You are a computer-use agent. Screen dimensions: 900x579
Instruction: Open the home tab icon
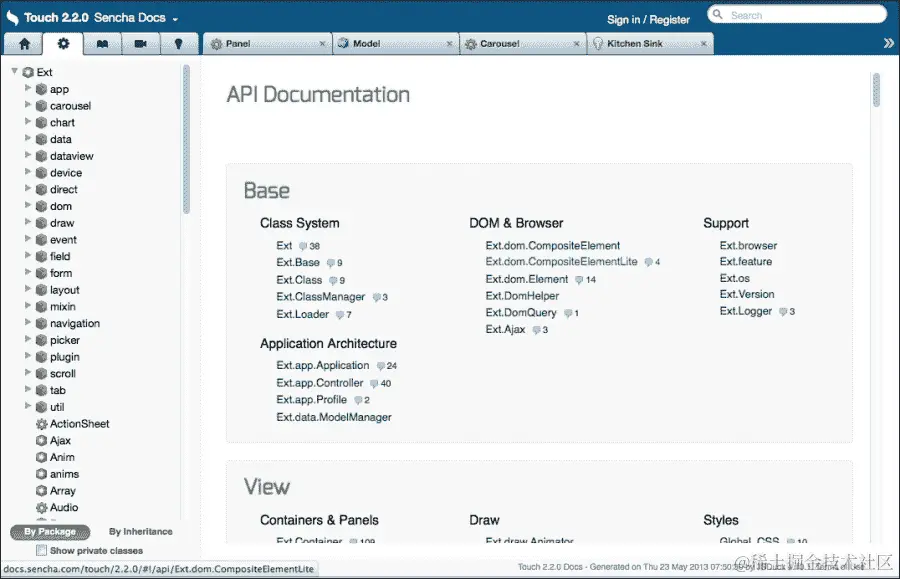tap(24, 44)
